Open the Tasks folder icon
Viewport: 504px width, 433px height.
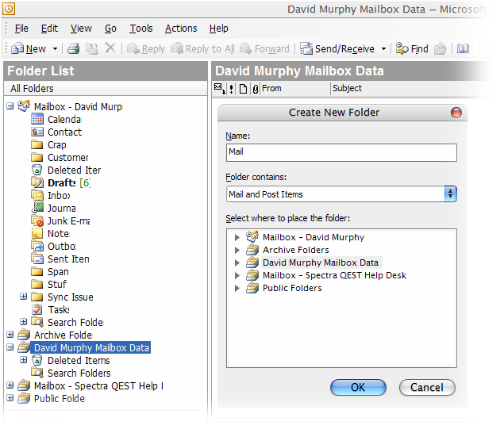click(x=37, y=309)
